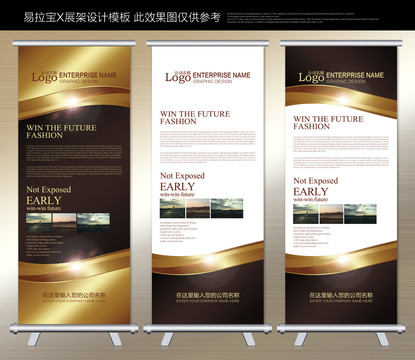Click EARLY heading on the gold banner
This screenshot has width=415, height=360.
coord(44,200)
